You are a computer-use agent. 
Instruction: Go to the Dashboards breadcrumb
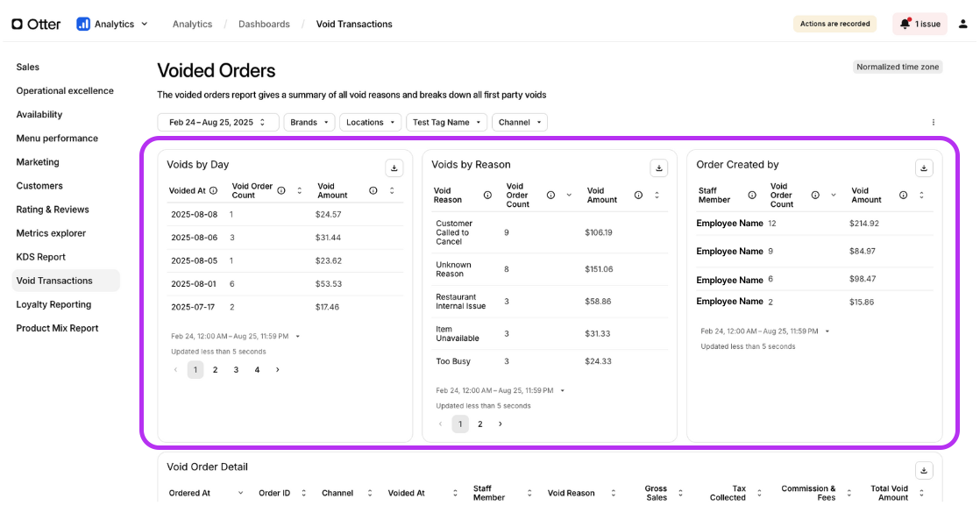(x=264, y=24)
